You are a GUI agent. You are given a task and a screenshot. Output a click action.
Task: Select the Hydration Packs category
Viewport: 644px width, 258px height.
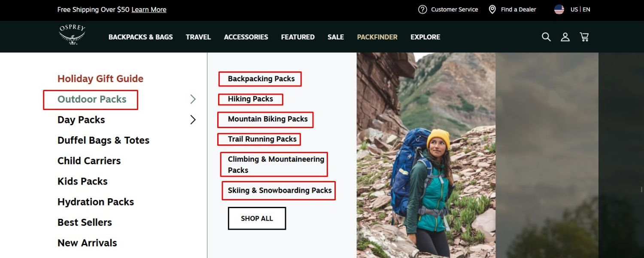(x=95, y=201)
